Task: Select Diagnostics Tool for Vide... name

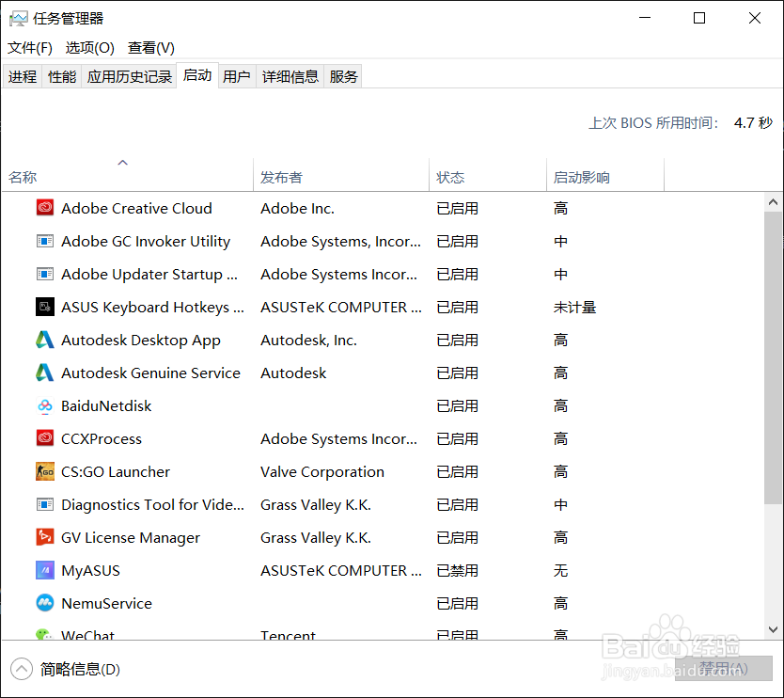Action: pos(152,505)
